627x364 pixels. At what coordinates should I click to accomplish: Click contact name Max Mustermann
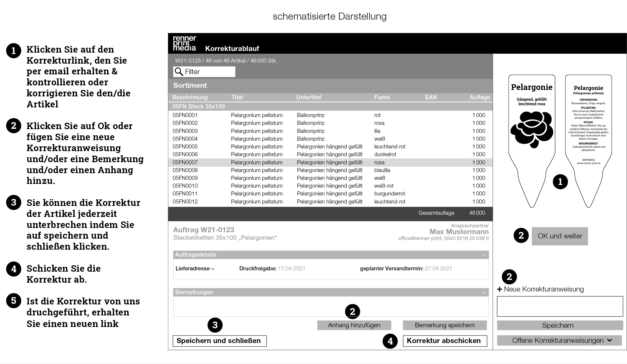click(x=459, y=232)
